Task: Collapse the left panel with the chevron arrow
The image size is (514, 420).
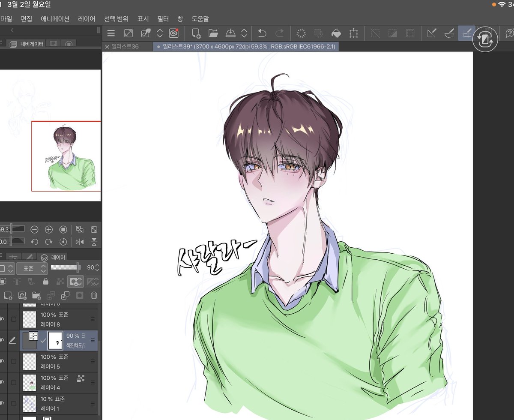Action: click(12, 30)
